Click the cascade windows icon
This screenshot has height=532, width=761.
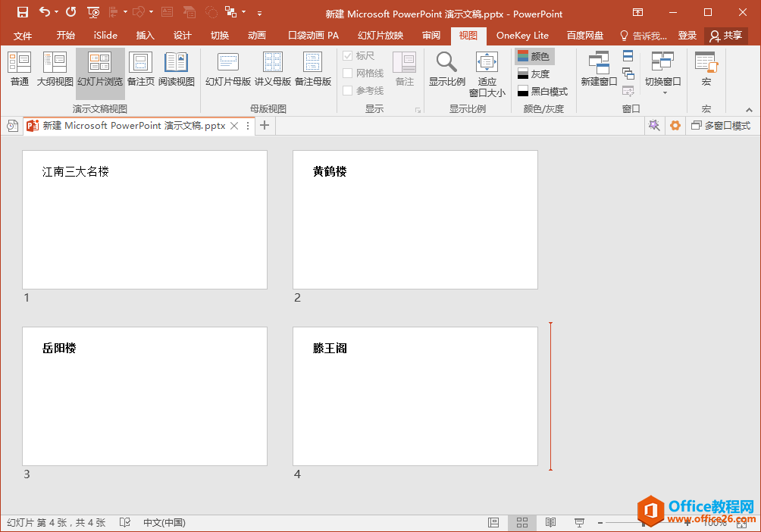point(628,74)
